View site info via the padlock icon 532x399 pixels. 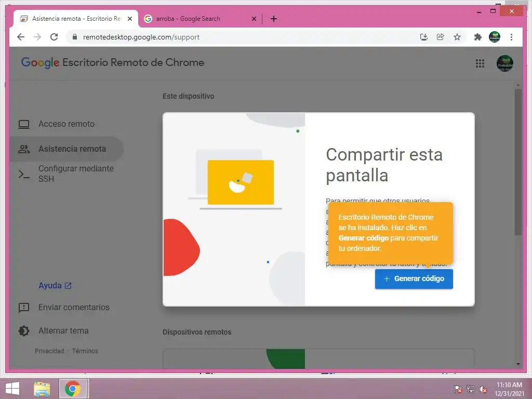(x=75, y=37)
